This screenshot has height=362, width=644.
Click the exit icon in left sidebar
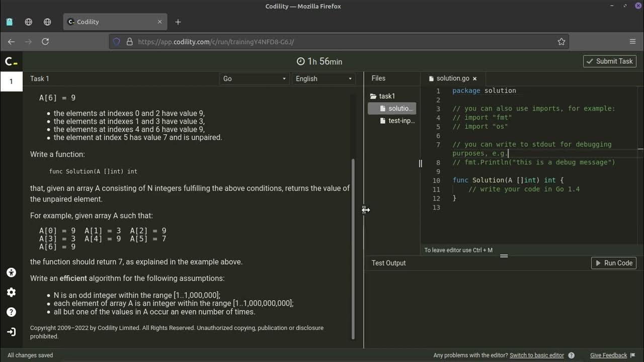click(11, 332)
